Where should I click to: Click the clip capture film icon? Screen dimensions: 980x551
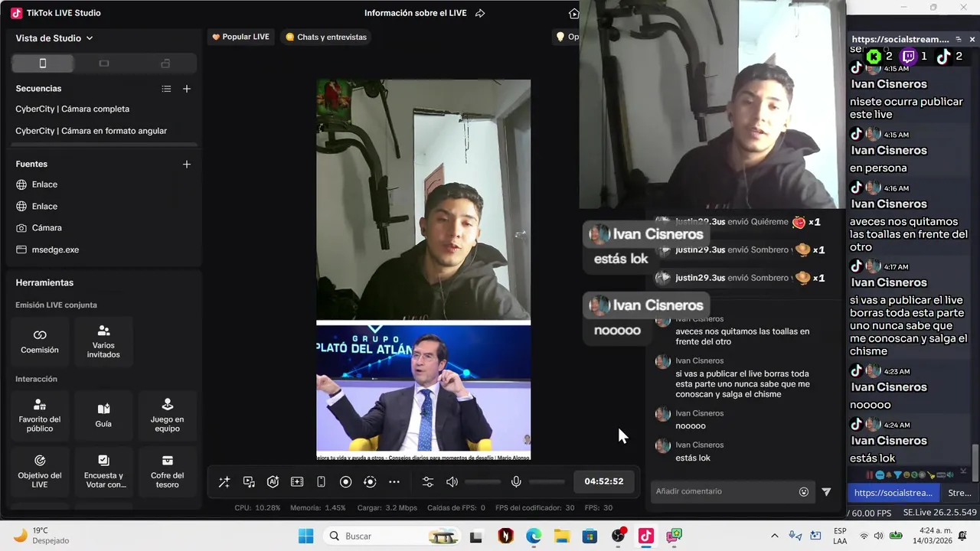tap(297, 482)
